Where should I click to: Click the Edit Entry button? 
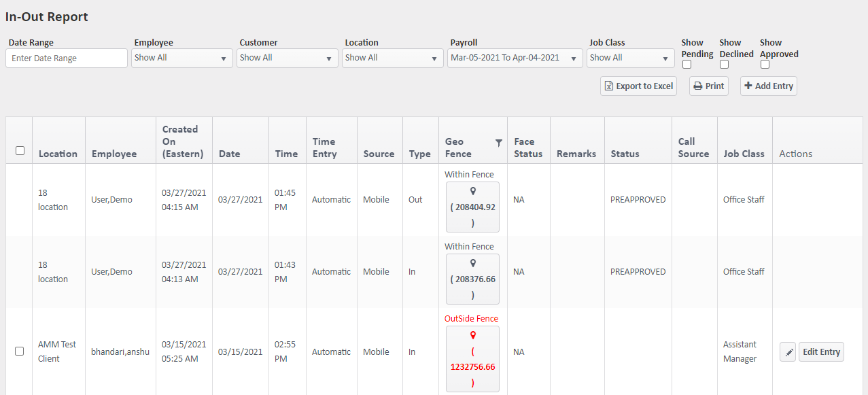(x=820, y=351)
